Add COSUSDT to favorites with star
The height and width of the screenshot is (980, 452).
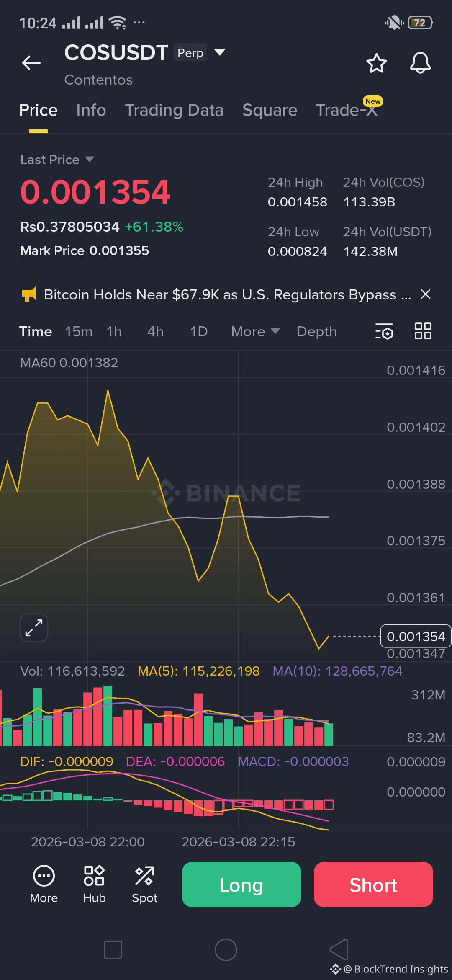[377, 63]
